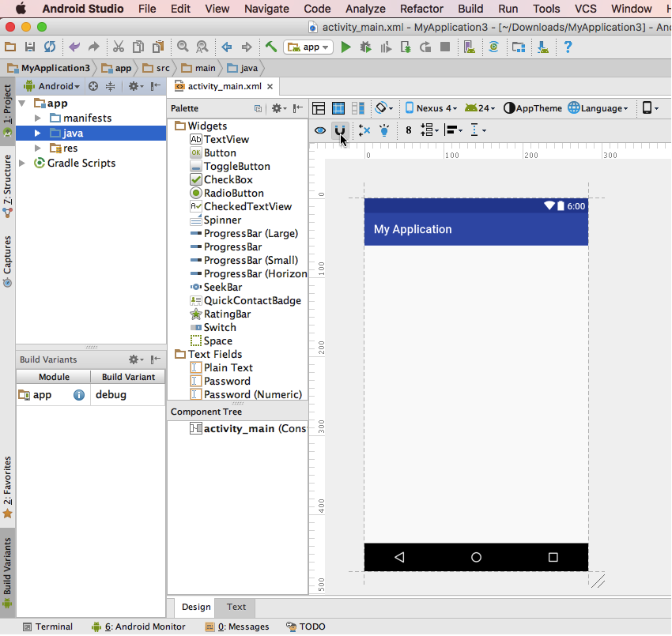Open Android Studio application menu
The width and height of the screenshot is (672, 636).
click(x=83, y=9)
